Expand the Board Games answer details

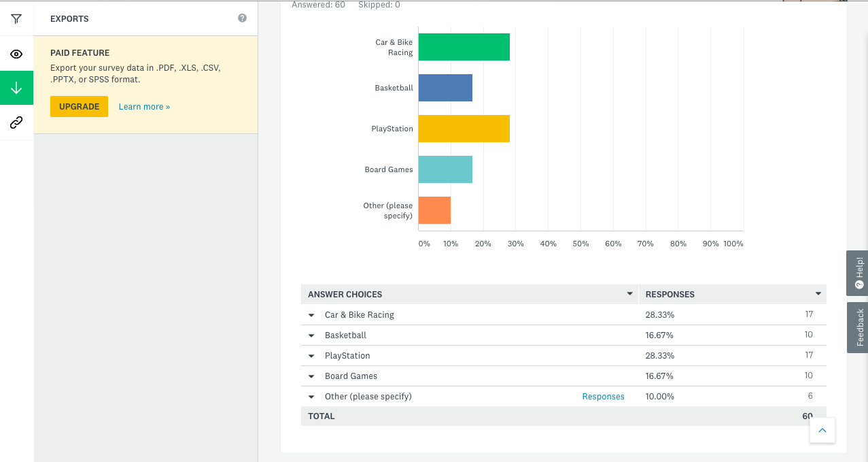click(311, 376)
